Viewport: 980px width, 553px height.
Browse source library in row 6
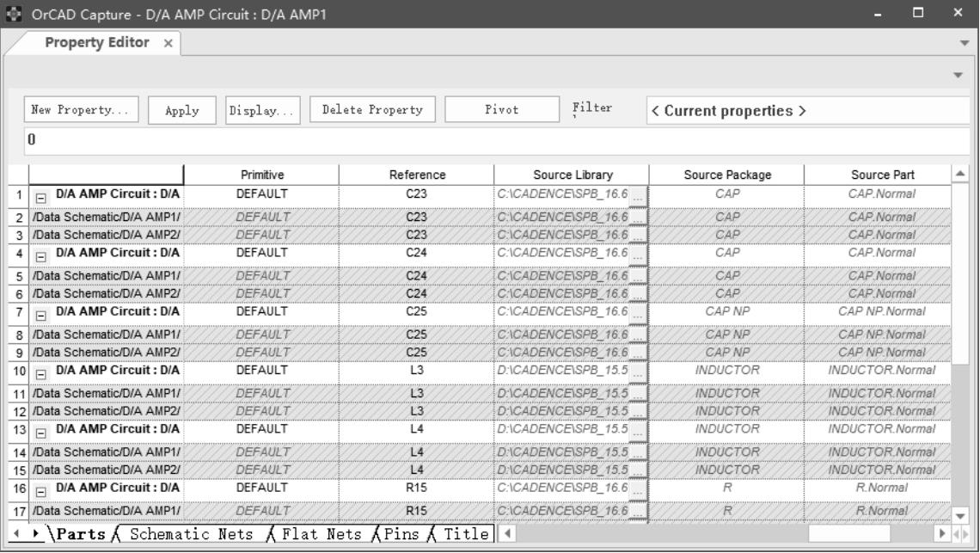pyautogui.click(x=638, y=294)
